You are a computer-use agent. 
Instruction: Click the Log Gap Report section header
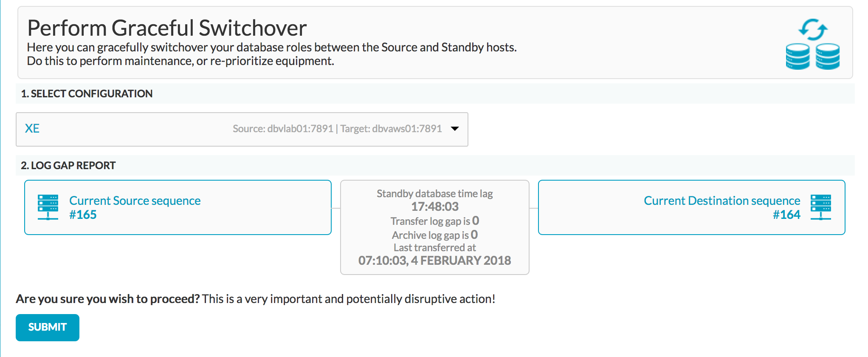68,165
